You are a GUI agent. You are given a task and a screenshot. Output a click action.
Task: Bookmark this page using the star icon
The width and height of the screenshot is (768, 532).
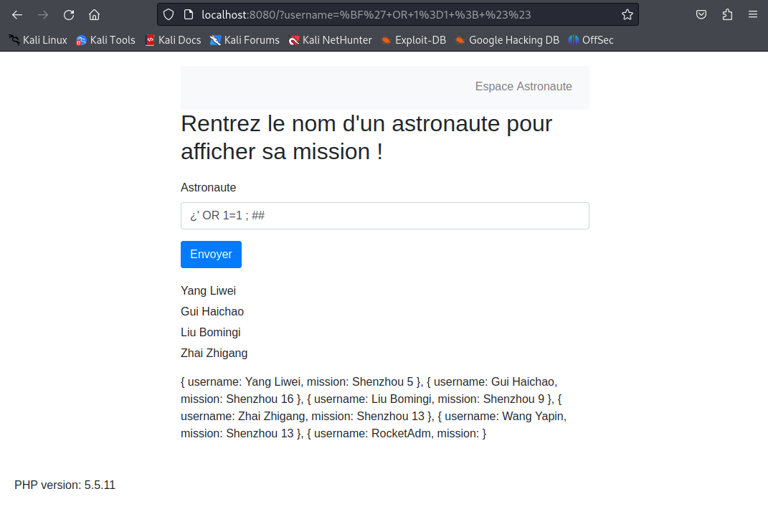click(627, 14)
